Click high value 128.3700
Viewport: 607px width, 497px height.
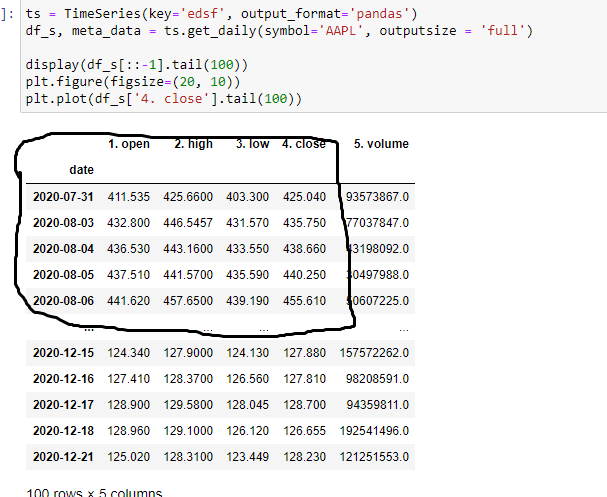(x=188, y=379)
